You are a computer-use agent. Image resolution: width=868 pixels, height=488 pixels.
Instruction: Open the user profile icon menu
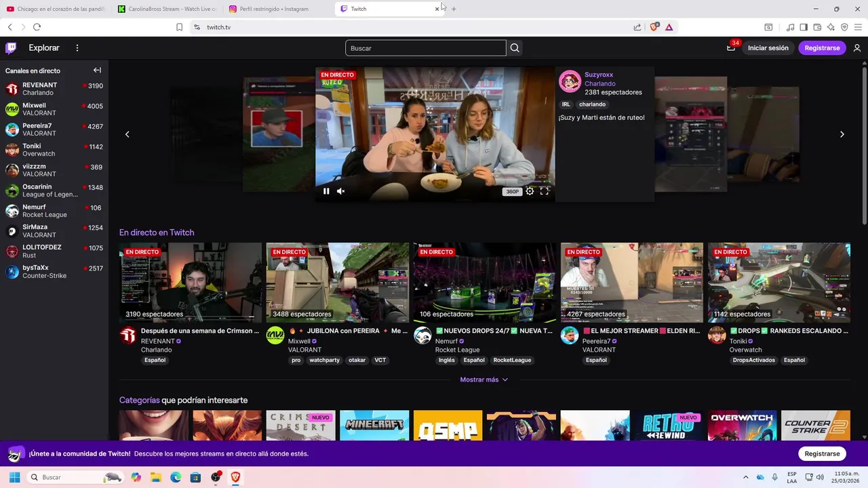pyautogui.click(x=857, y=48)
